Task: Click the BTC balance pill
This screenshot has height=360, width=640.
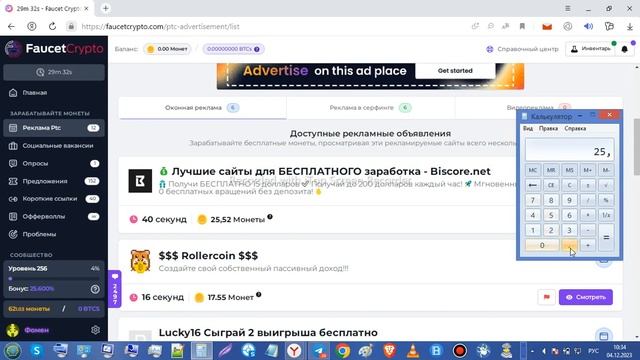Action: [x=233, y=49]
